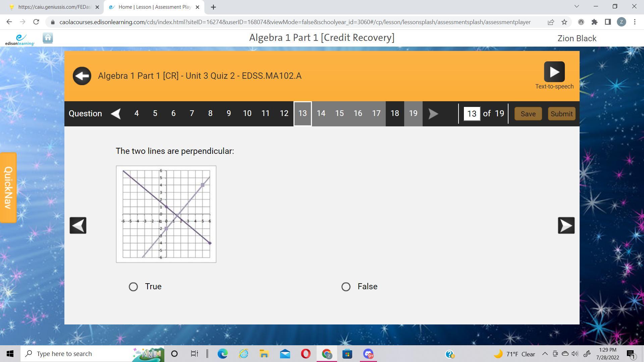Click the round back arrow in the orange header
This screenshot has height=362, width=644.
click(x=82, y=76)
